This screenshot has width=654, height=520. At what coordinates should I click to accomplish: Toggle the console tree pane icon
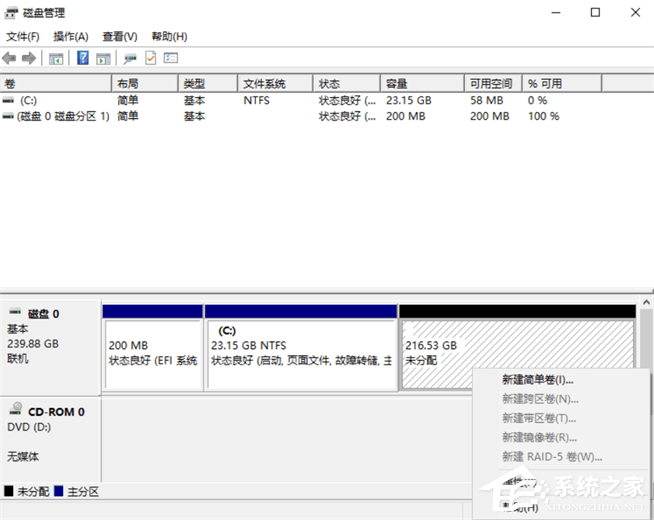coord(56,59)
